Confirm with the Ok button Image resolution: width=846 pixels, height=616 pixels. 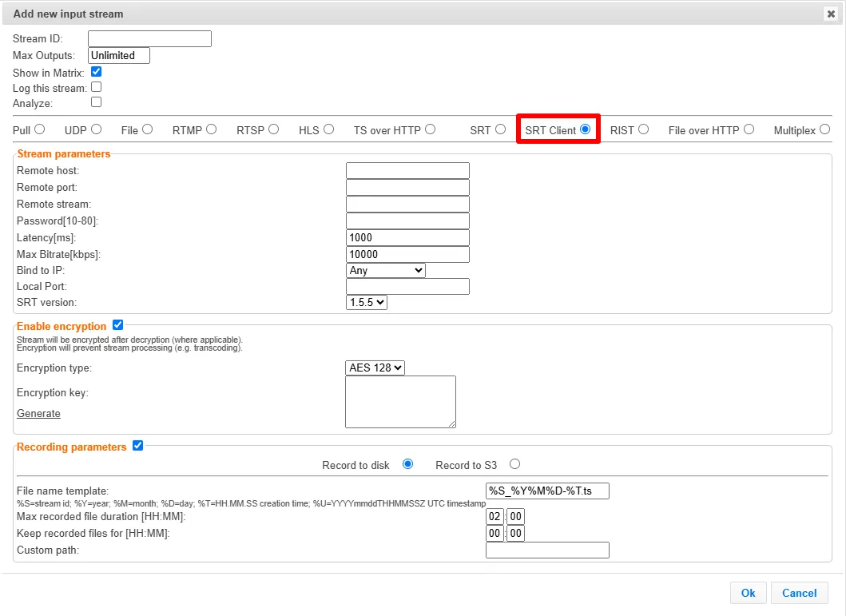tap(749, 593)
